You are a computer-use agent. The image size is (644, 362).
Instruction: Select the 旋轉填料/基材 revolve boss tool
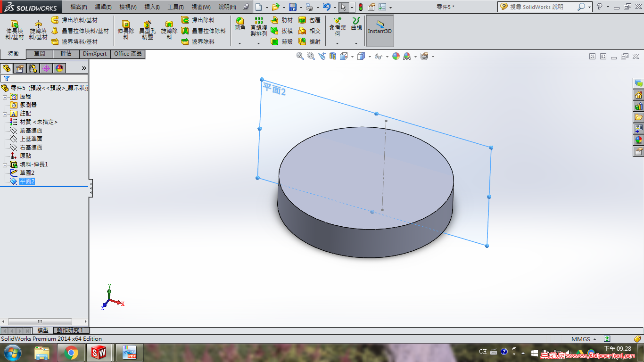point(38,30)
